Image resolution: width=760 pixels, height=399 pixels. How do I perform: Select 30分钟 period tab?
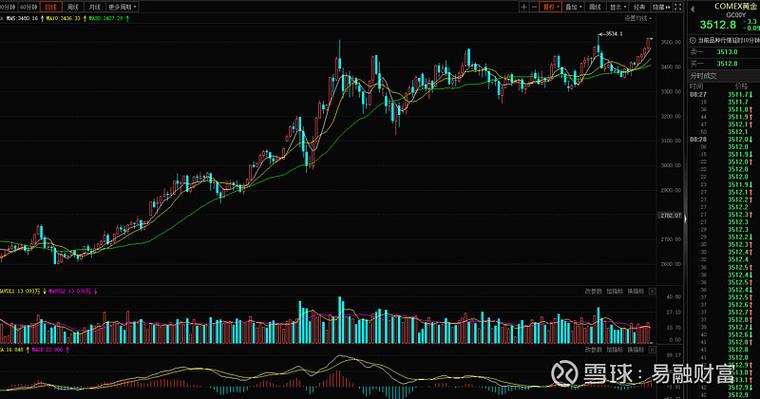8,7
